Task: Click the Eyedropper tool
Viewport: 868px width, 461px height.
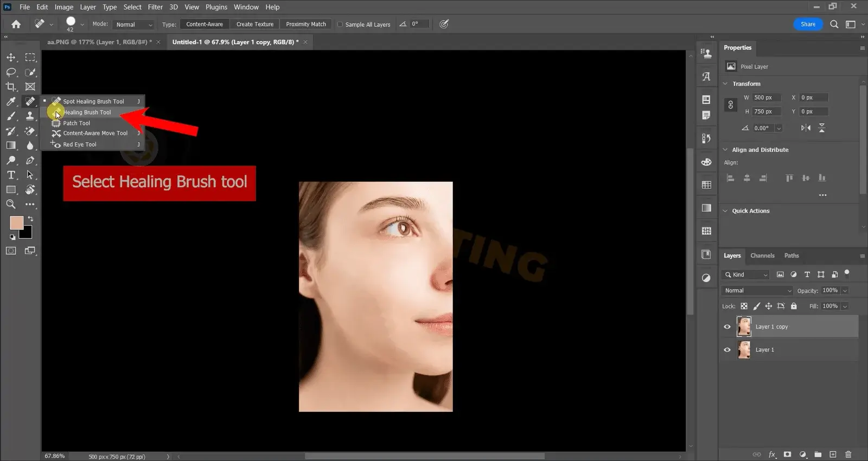Action: point(11,101)
